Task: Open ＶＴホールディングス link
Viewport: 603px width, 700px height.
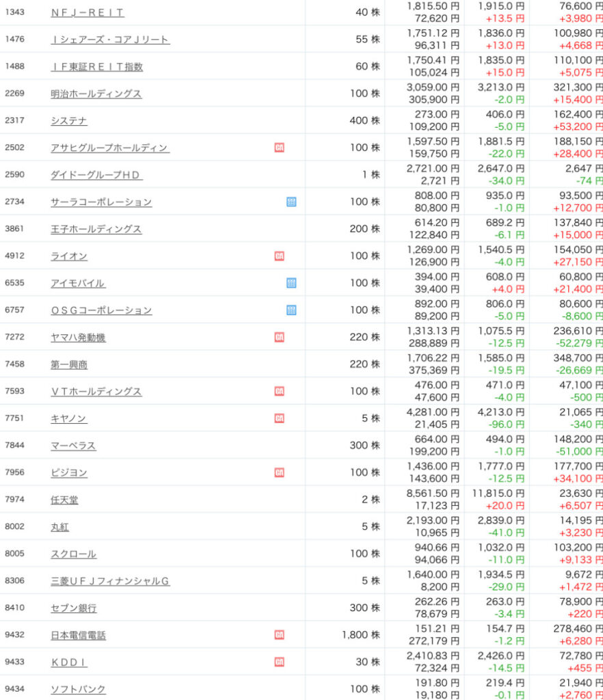Action: pyautogui.click(x=96, y=392)
